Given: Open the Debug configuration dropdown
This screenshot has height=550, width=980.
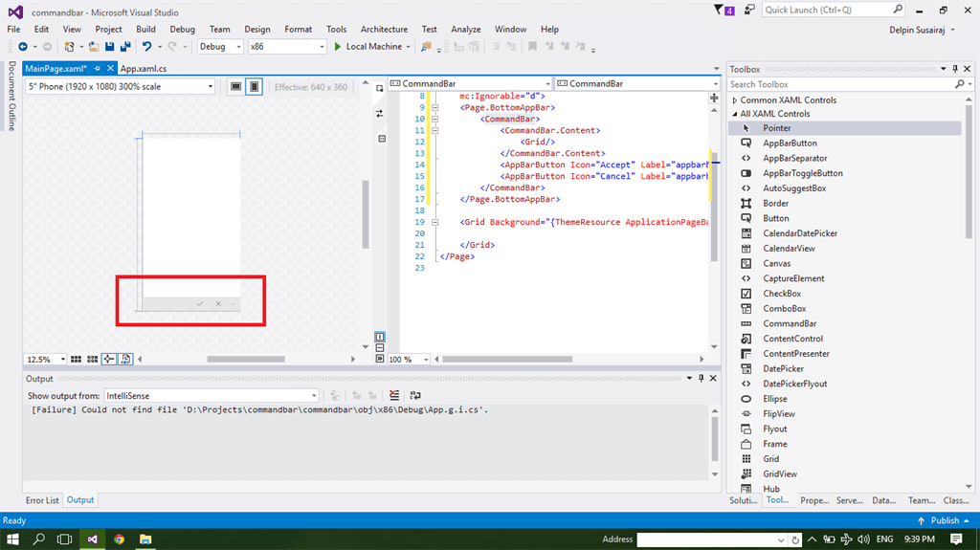Looking at the screenshot, I should (x=220, y=46).
